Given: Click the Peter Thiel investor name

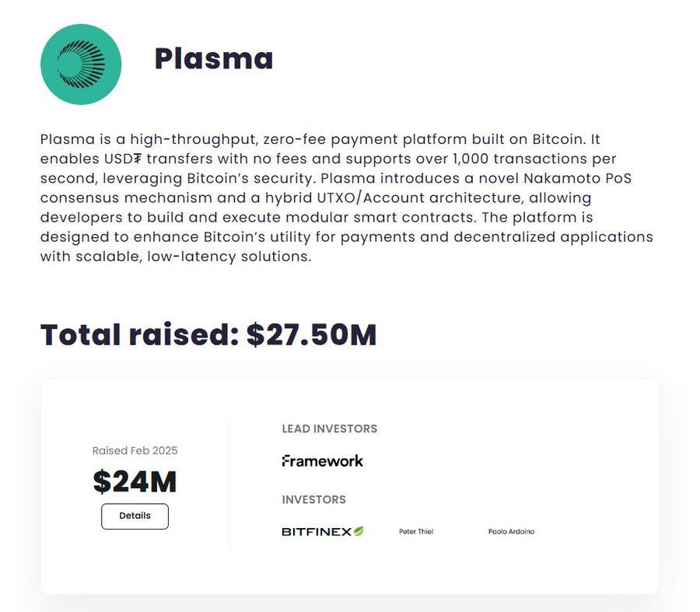Looking at the screenshot, I should pos(416,531).
